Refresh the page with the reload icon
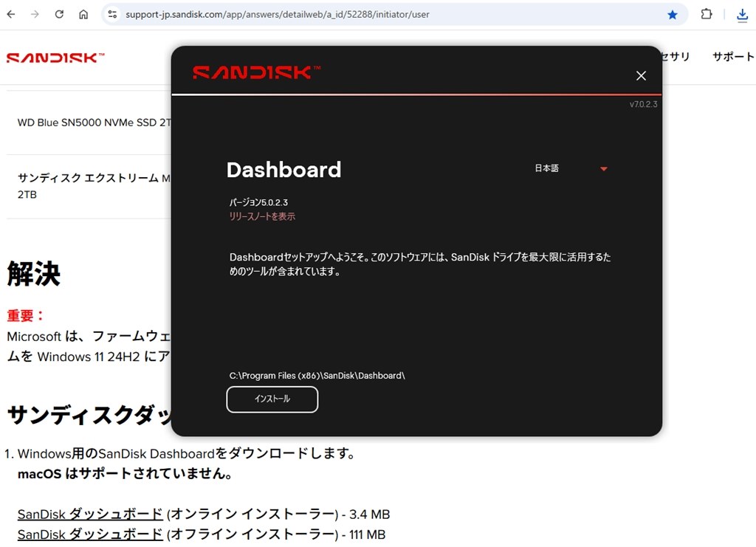Screen dimensions: 756x547 [59, 13]
